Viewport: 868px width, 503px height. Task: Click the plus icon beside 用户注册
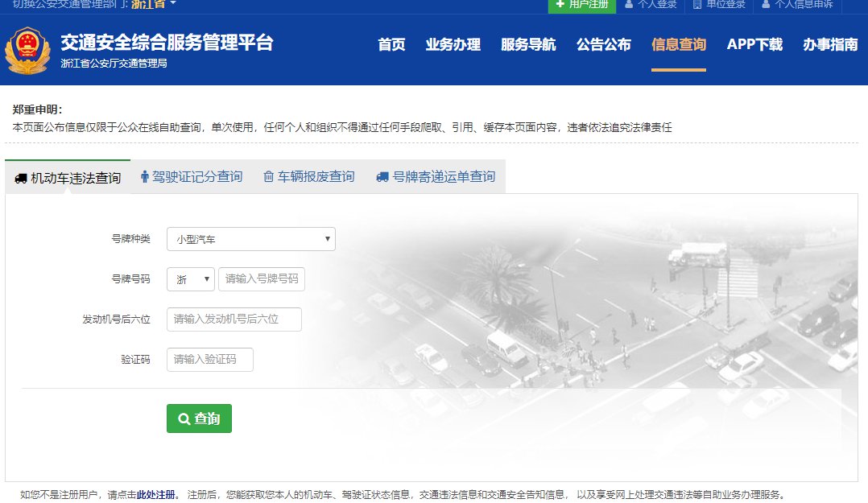[560, 4]
